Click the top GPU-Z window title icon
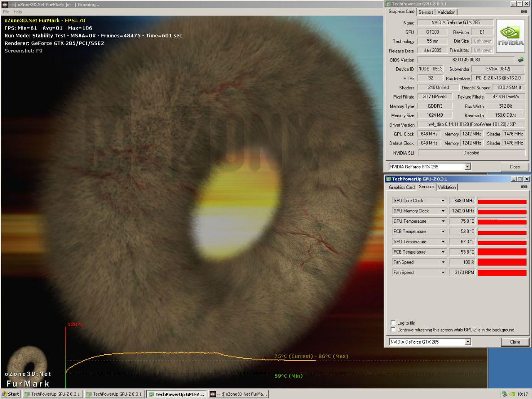Viewport: 532px width, 399px height. click(389, 4)
